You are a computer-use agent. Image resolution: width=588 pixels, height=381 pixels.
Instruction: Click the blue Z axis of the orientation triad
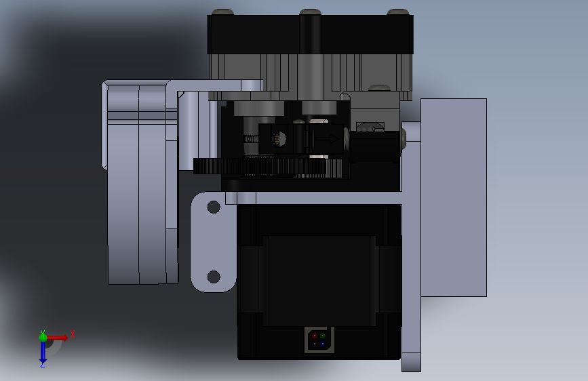[43, 352]
